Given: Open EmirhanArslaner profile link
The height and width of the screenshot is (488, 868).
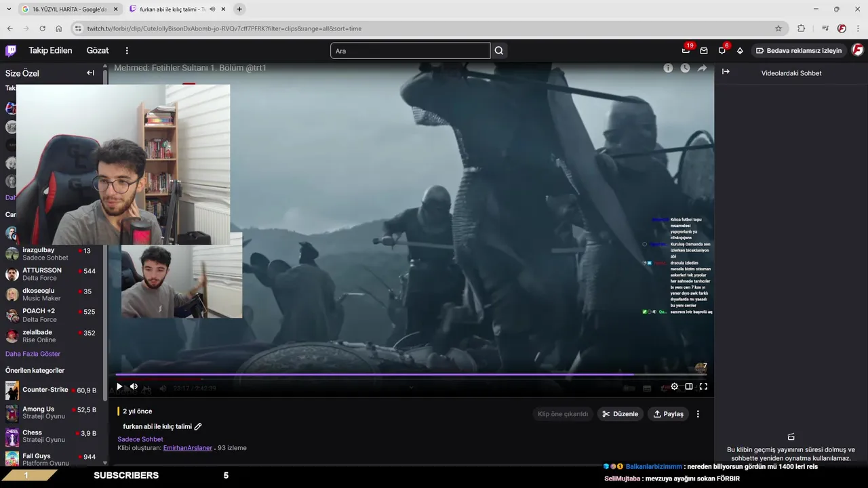Looking at the screenshot, I should 188,448.
